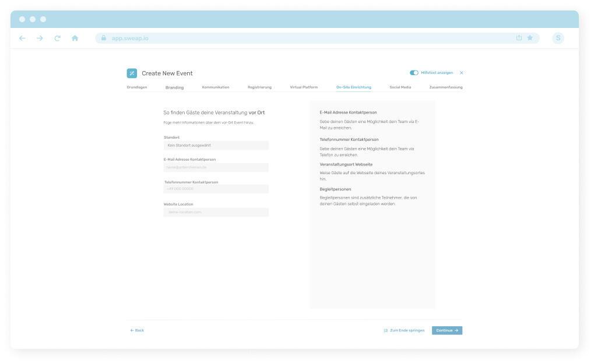The image size is (594, 364).
Task: Click the browser back arrow
Action: click(22, 38)
